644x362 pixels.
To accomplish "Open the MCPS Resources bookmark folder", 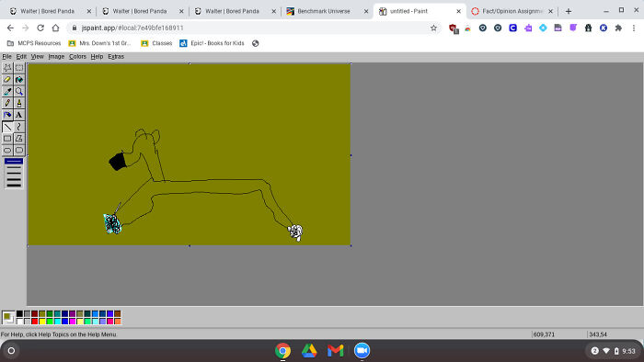I will point(34,43).
